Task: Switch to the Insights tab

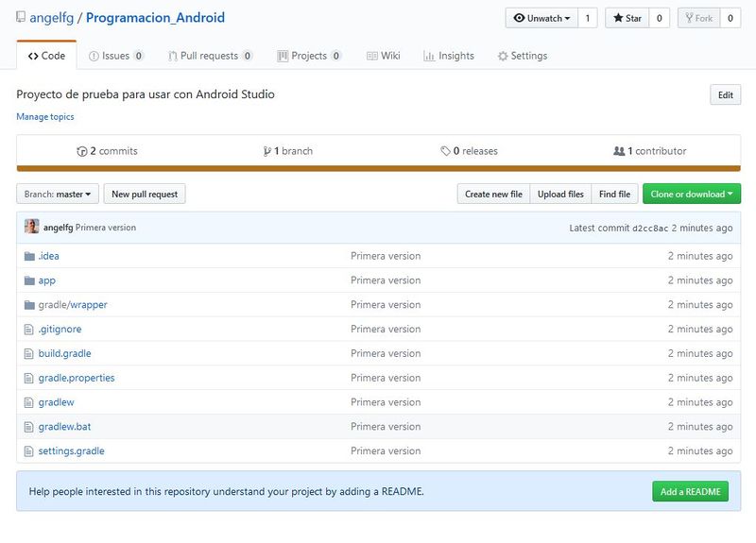Action: (449, 56)
